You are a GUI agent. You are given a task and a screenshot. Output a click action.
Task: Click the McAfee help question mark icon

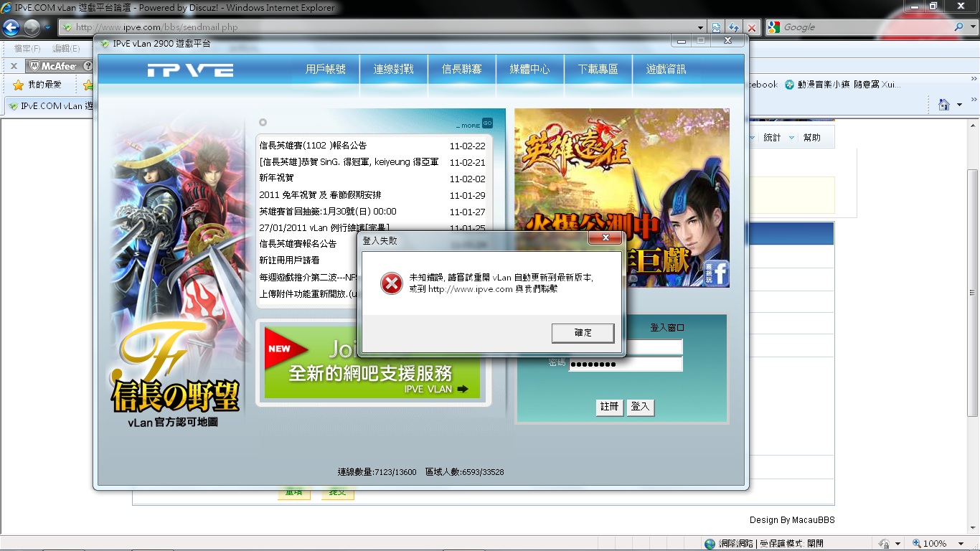[88, 66]
